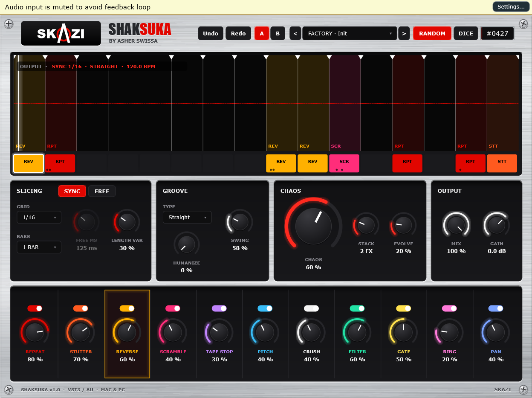This screenshot has width=532, height=398.
Task: Select the white-outlined REV step cell
Action: (x=29, y=163)
